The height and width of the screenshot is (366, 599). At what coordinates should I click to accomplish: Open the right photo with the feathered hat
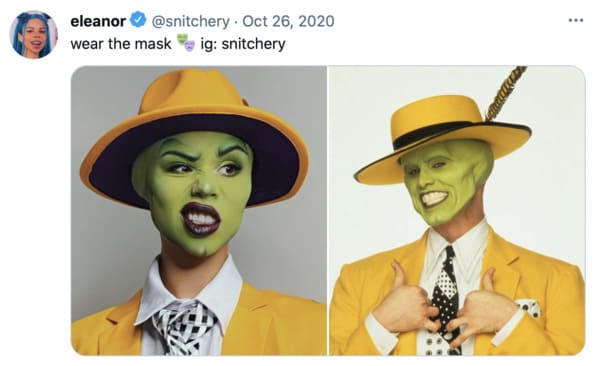(457, 211)
